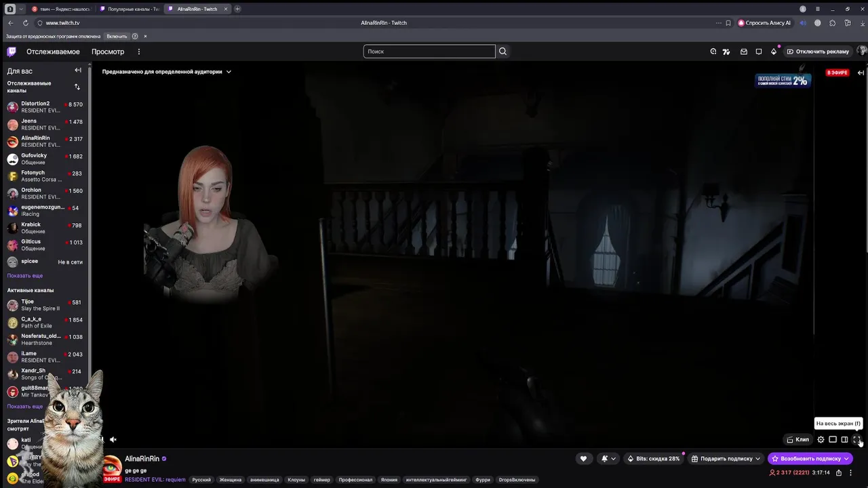This screenshot has width=868, height=488.
Task: Open the Bits diamond icon in header
Action: (774, 52)
